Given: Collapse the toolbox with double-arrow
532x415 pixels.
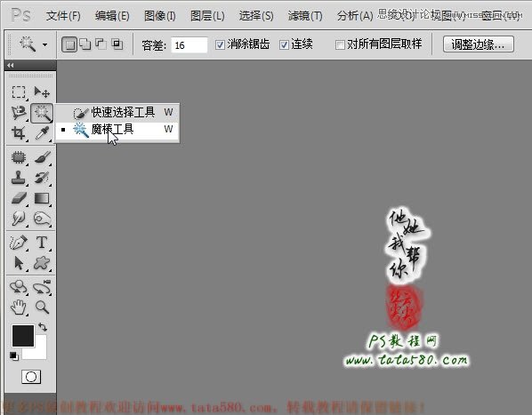Looking at the screenshot, I should point(11,65).
